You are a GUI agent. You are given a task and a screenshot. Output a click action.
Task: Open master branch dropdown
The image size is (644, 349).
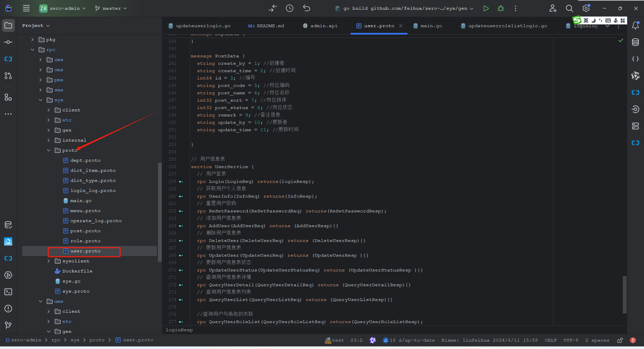(x=111, y=8)
